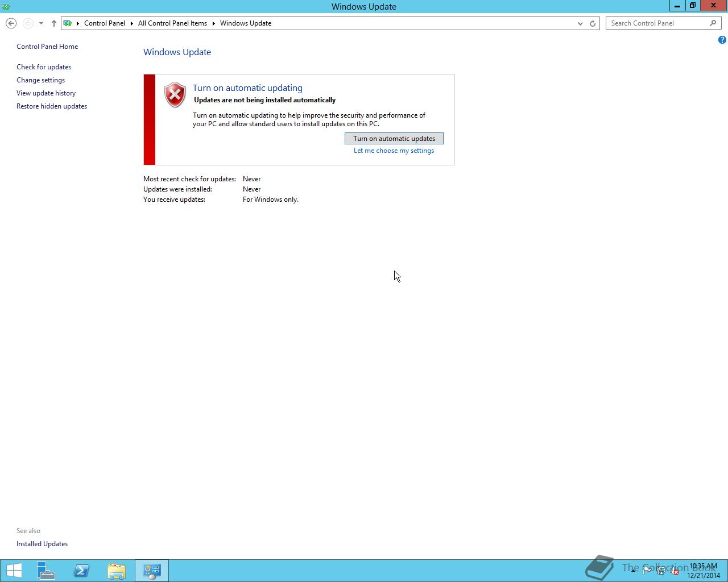
Task: Launch PowerShell from the taskbar
Action: (81, 571)
